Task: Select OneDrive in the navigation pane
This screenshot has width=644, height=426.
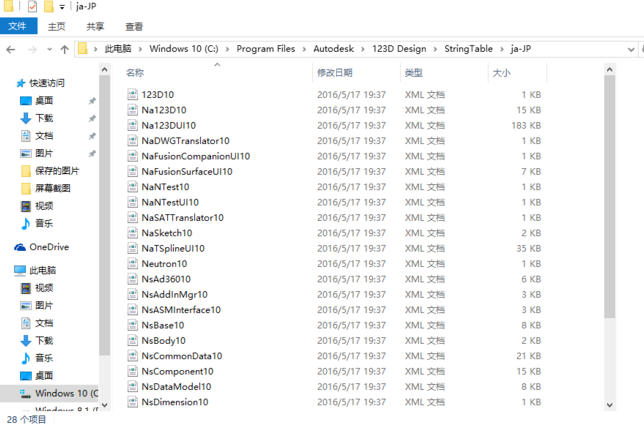Action: 49,247
